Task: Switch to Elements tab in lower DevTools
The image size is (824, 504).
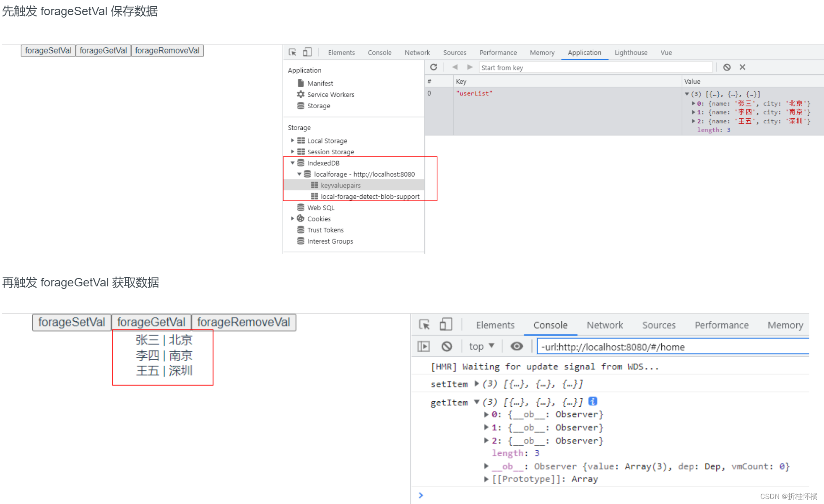Action: pos(495,325)
